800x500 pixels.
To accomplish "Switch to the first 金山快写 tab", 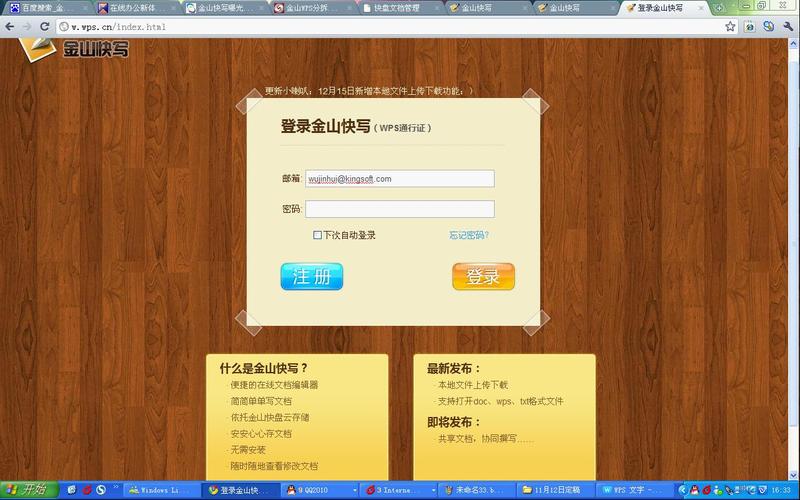I will pyautogui.click(x=489, y=8).
